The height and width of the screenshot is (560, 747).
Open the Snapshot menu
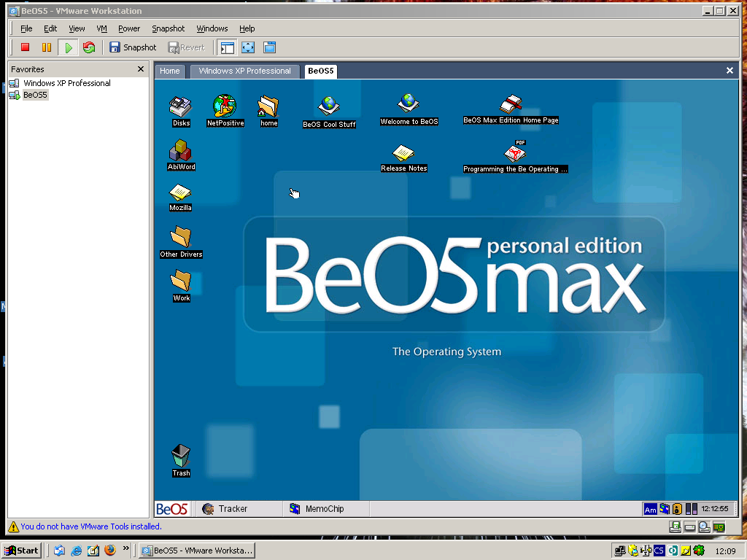(x=169, y=28)
